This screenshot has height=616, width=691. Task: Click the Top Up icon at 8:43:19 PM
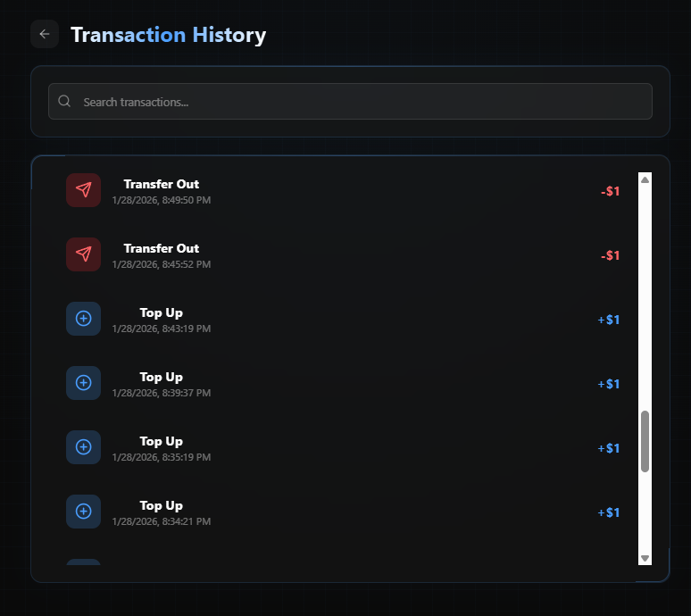click(83, 319)
